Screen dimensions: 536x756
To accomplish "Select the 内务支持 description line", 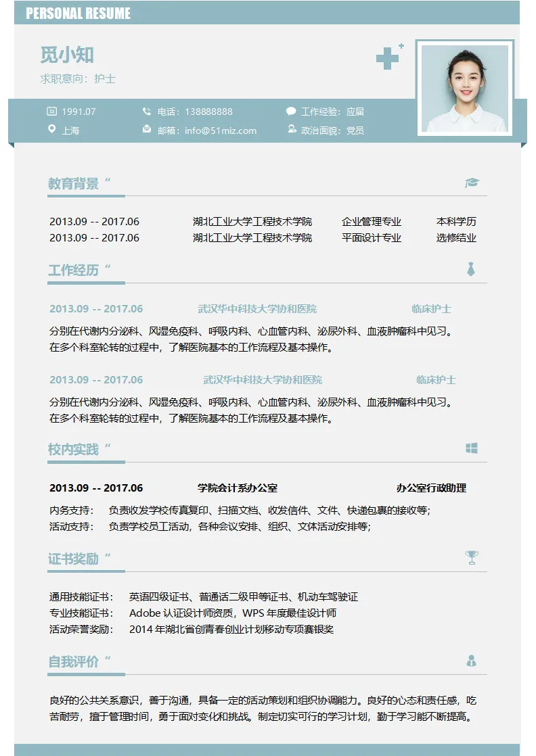I will [240, 510].
